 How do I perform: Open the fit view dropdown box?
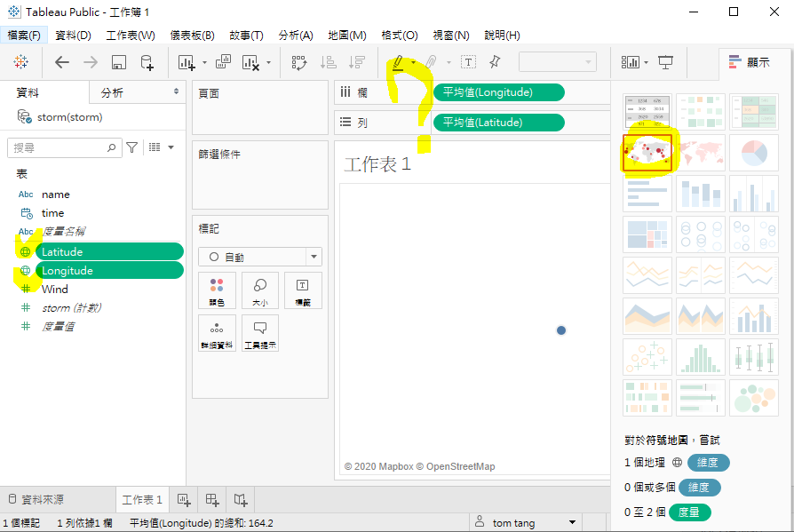point(558,62)
